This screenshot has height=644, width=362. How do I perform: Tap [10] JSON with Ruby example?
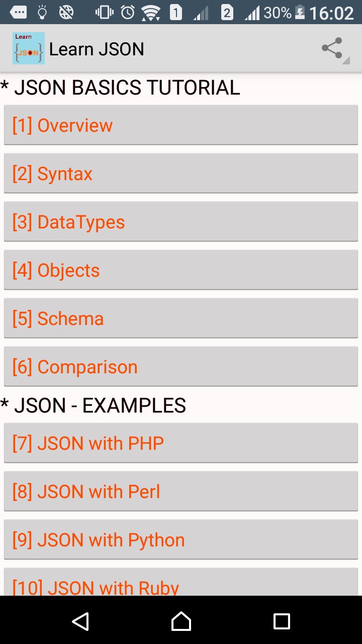pyautogui.click(x=181, y=584)
